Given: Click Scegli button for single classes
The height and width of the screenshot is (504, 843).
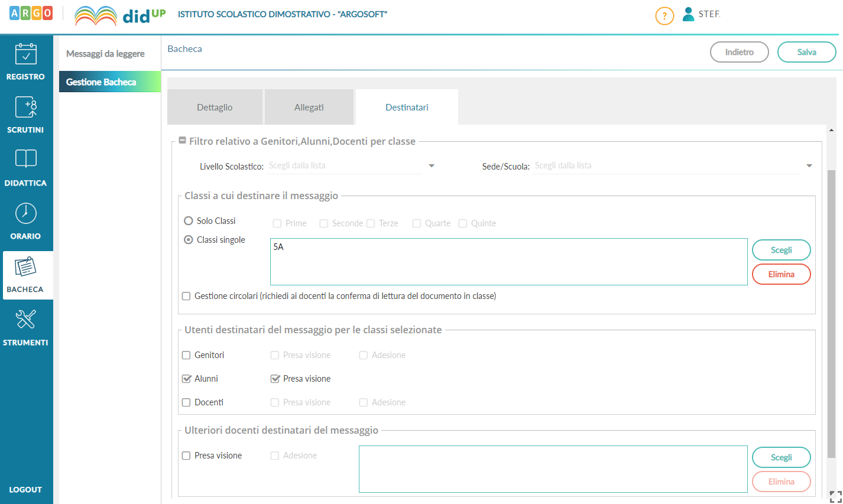Looking at the screenshot, I should tap(782, 250).
